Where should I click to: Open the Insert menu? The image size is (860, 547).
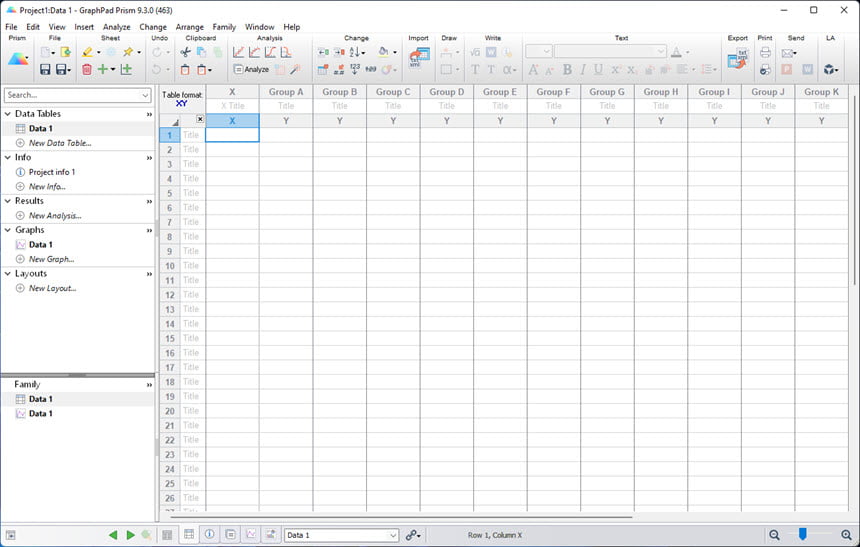[x=84, y=27]
